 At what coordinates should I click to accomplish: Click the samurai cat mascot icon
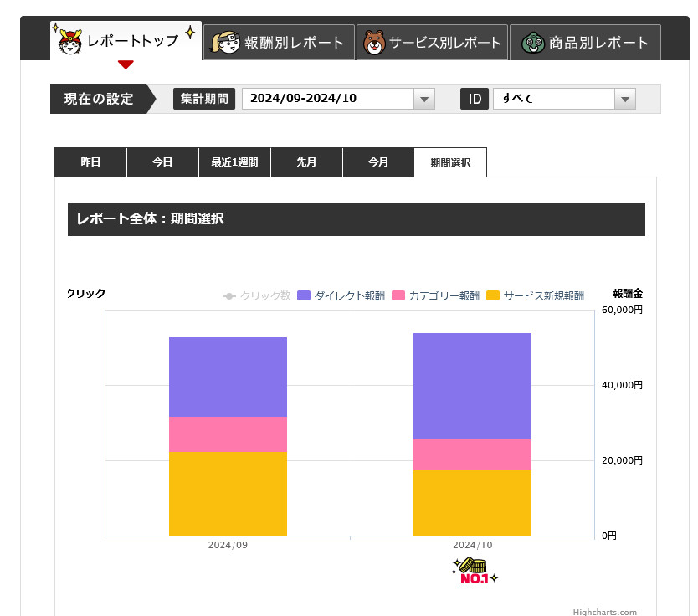point(69,42)
